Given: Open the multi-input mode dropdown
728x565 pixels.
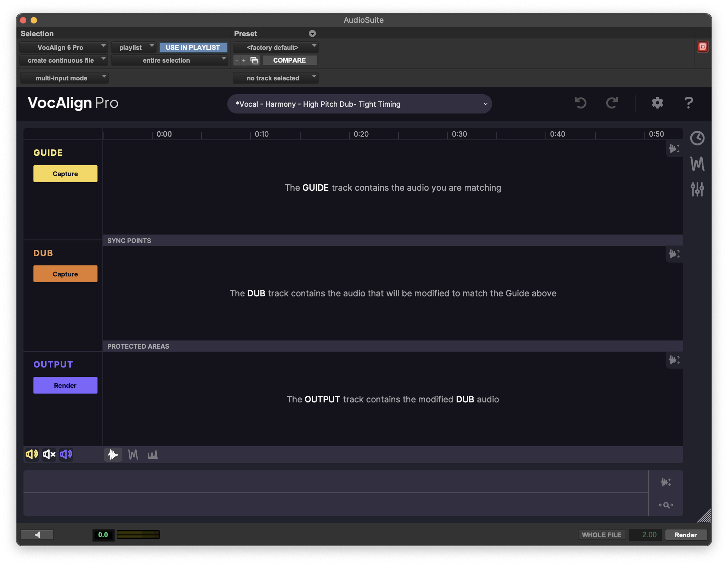Looking at the screenshot, I should [64, 78].
